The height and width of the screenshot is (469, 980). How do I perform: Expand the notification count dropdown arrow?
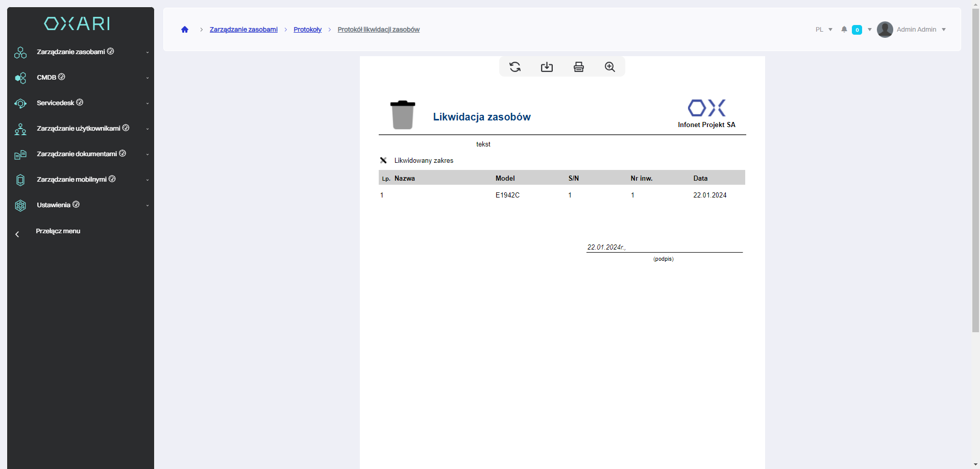[x=870, y=30]
